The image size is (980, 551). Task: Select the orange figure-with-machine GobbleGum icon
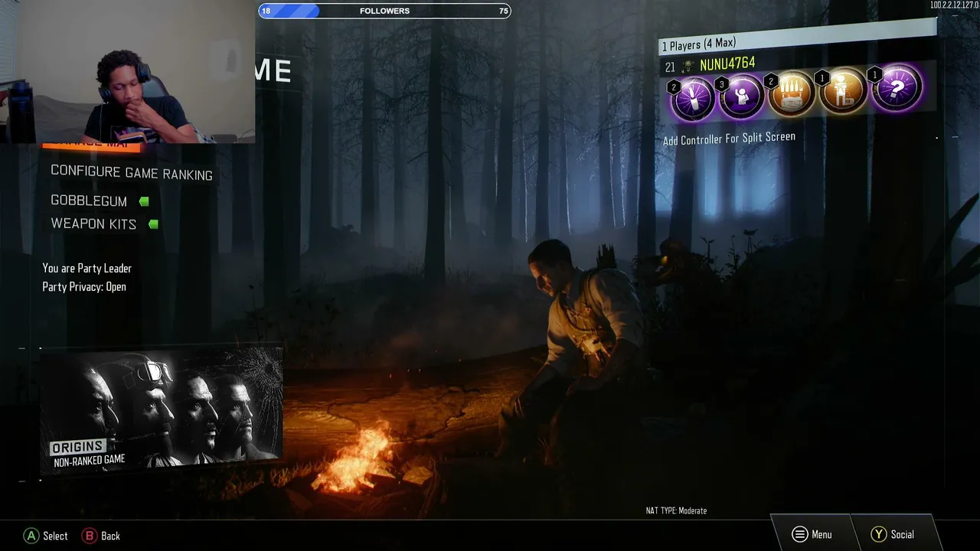click(844, 91)
